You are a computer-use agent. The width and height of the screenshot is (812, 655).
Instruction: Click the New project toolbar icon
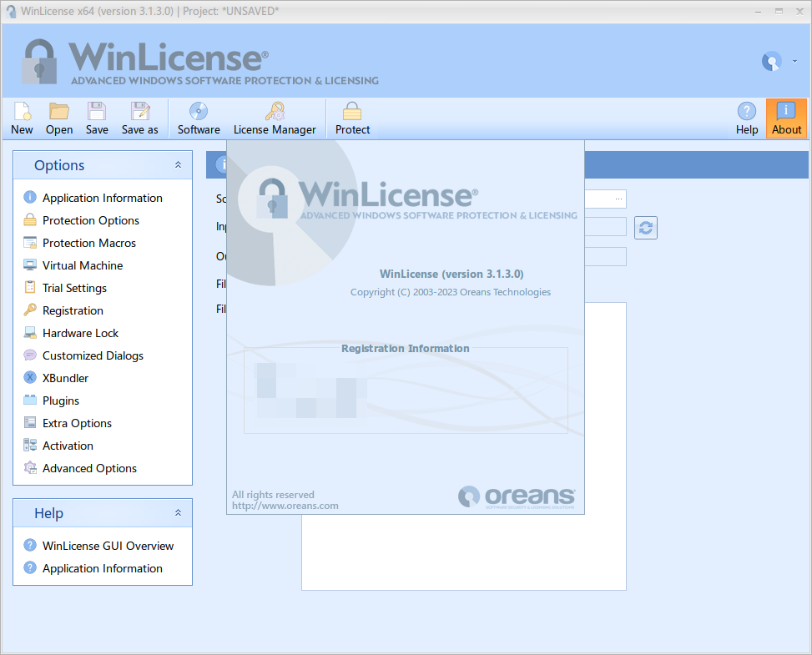22,118
